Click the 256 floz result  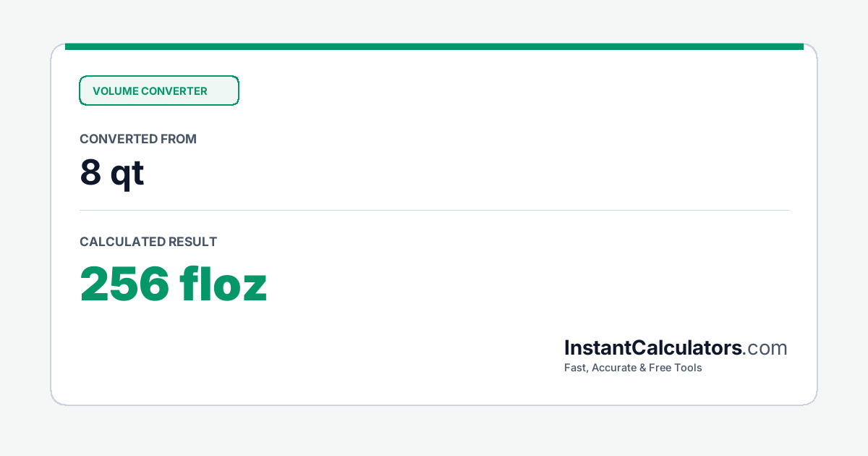point(174,284)
